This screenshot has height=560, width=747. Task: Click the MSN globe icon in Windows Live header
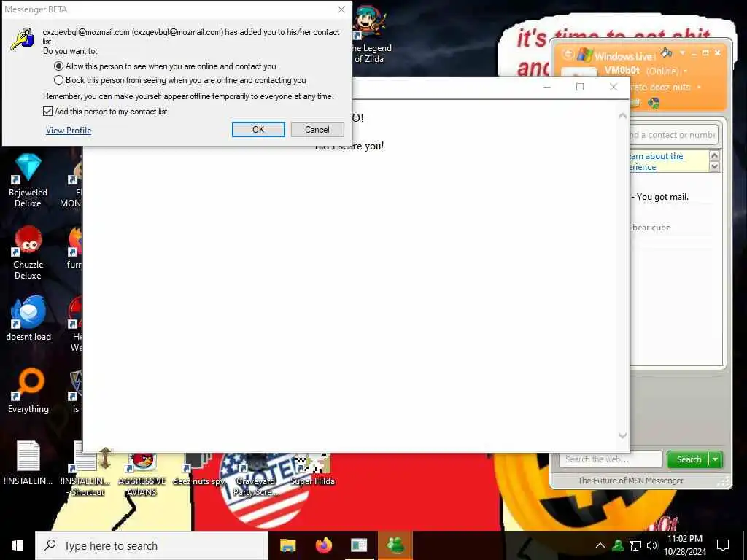[654, 103]
